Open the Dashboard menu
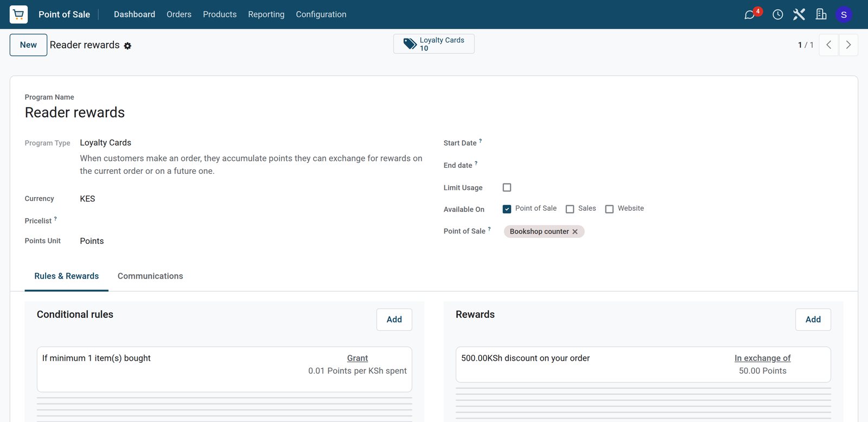The image size is (868, 422). point(135,15)
